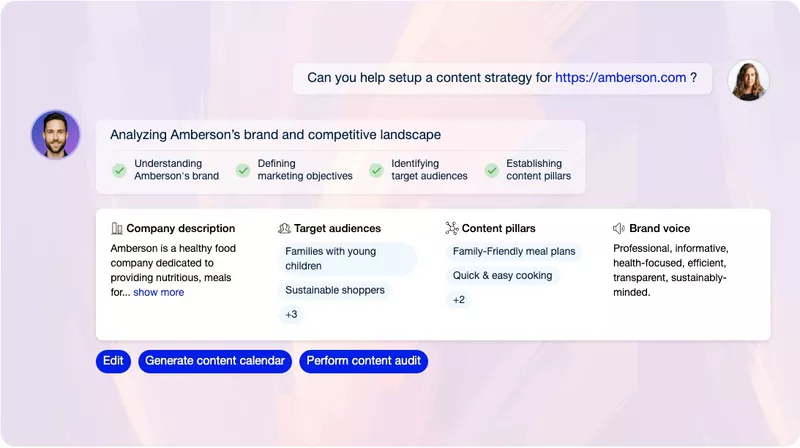This screenshot has width=800, height=448.
Task: Click the Company description building icon
Action: [x=116, y=228]
